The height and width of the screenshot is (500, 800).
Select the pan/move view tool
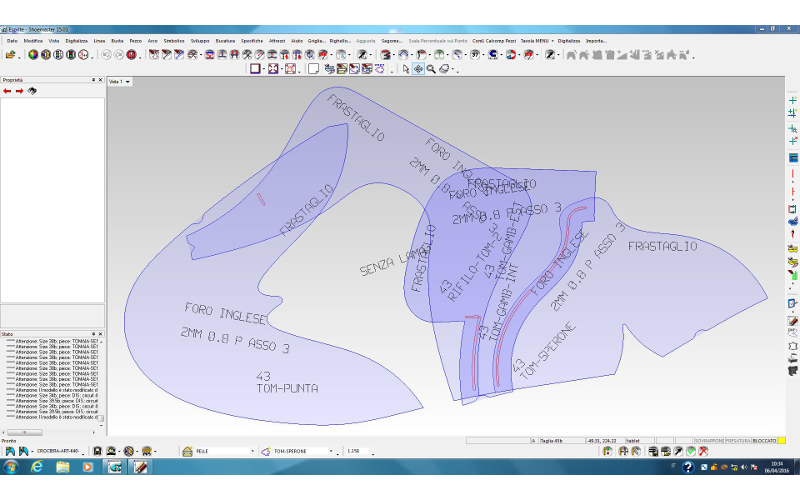tap(418, 69)
